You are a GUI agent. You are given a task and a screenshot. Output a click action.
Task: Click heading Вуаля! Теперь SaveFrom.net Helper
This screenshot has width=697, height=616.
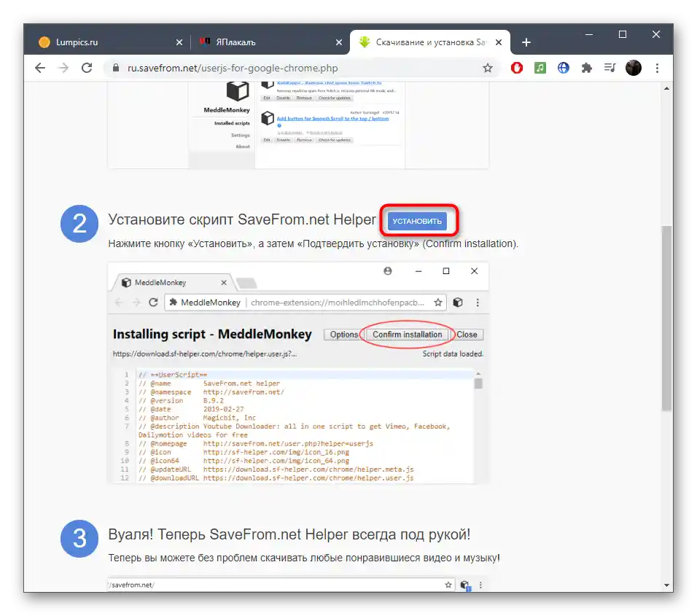point(289,534)
